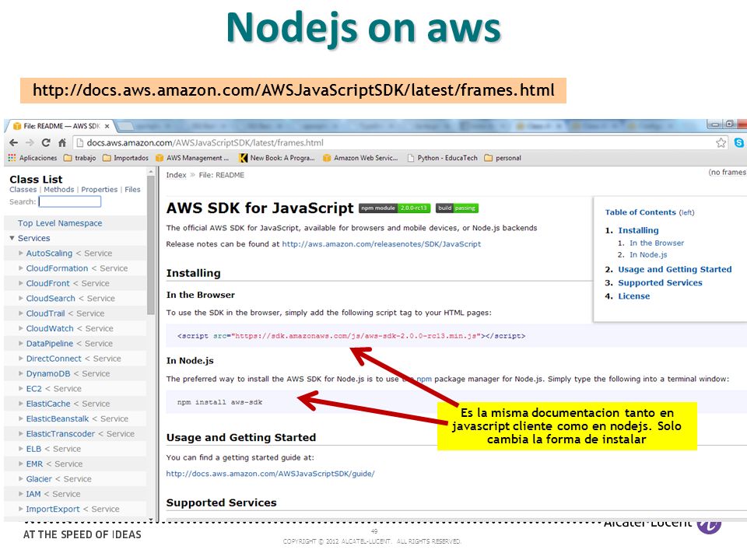The height and width of the screenshot is (560, 747).
Task: Open the Aplicaciones apps grid icon
Action: point(12,158)
